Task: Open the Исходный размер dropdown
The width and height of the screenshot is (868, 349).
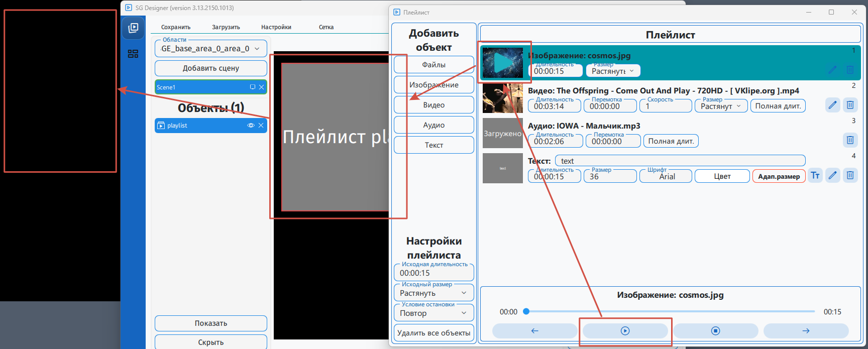Action: (x=433, y=293)
